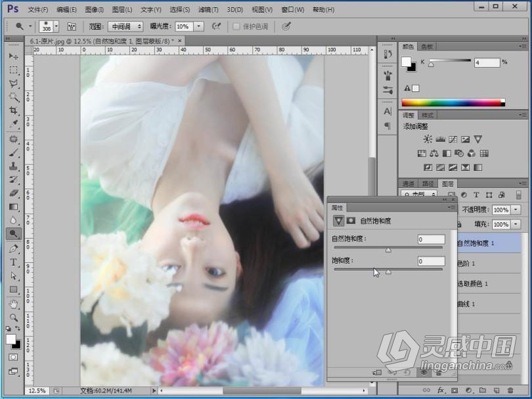Toggle the type layer filter button

(476, 195)
